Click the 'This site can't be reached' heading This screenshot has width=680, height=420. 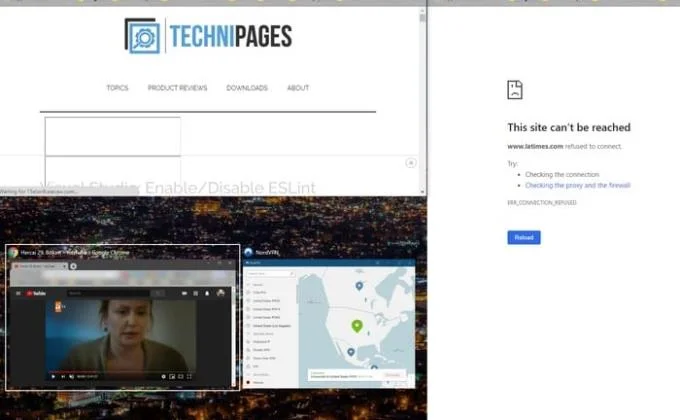pos(569,127)
